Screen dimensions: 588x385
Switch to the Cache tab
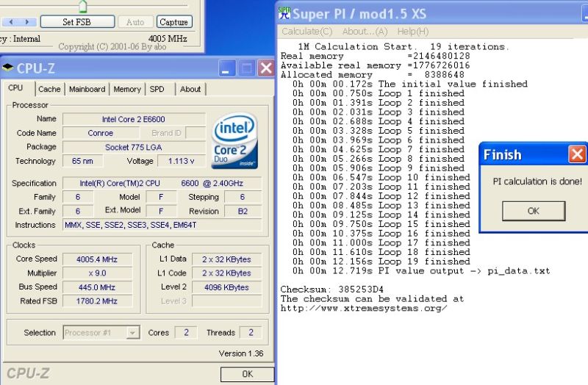[49, 89]
